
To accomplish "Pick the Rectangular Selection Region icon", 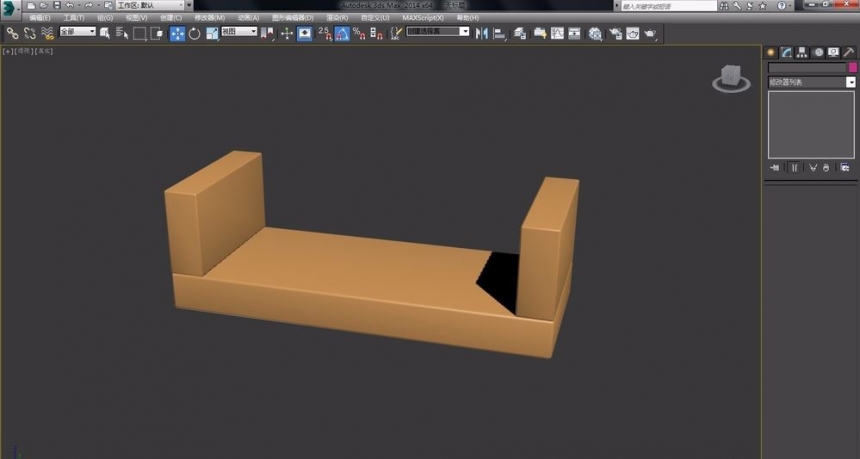I will click(140, 34).
